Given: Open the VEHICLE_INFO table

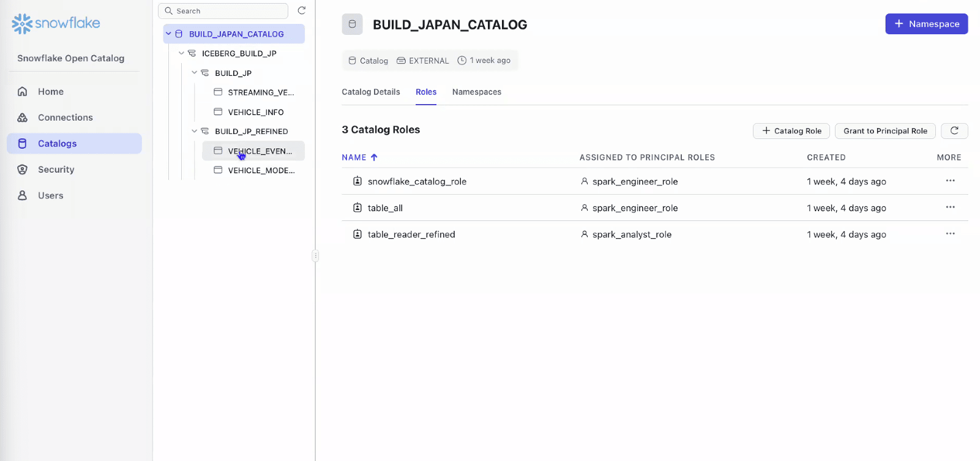Looking at the screenshot, I should (256, 112).
